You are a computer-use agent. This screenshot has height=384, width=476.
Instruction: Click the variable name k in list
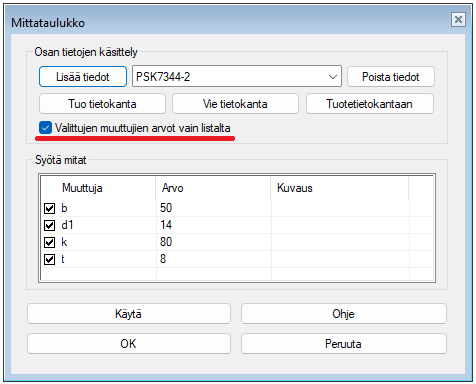click(64, 242)
